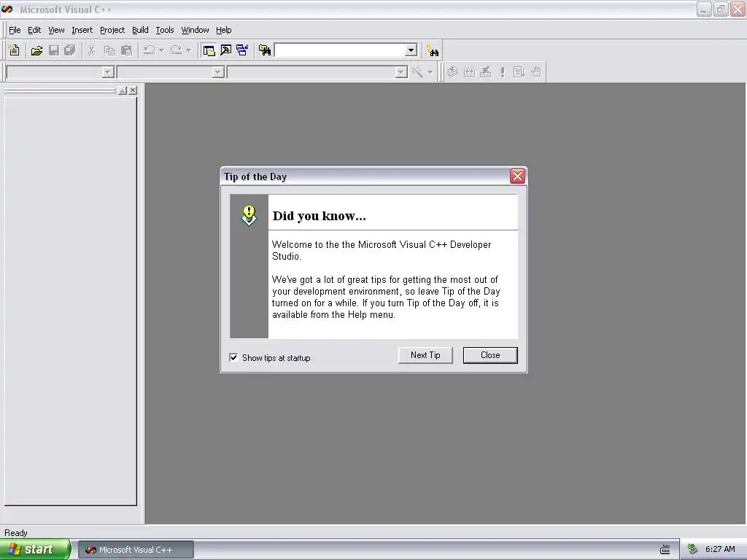The height and width of the screenshot is (560, 747).
Task: Click the lightbulb tip icon in dialog
Action: click(x=249, y=216)
